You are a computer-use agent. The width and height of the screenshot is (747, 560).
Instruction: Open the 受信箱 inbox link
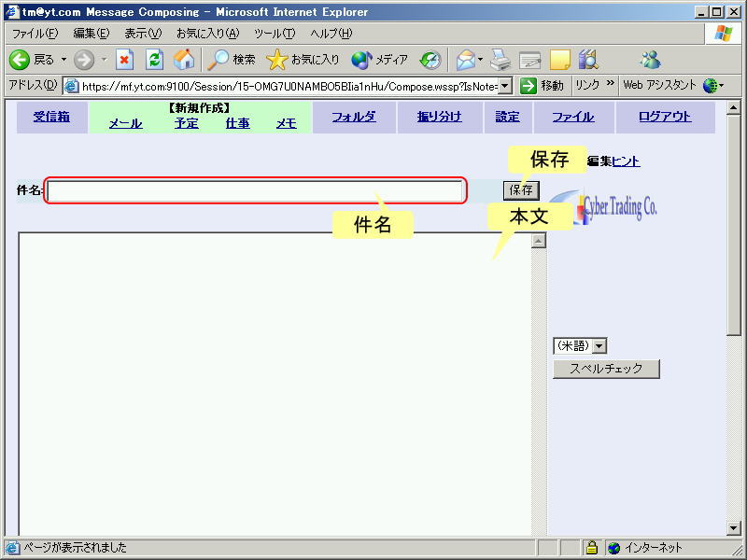pos(51,117)
